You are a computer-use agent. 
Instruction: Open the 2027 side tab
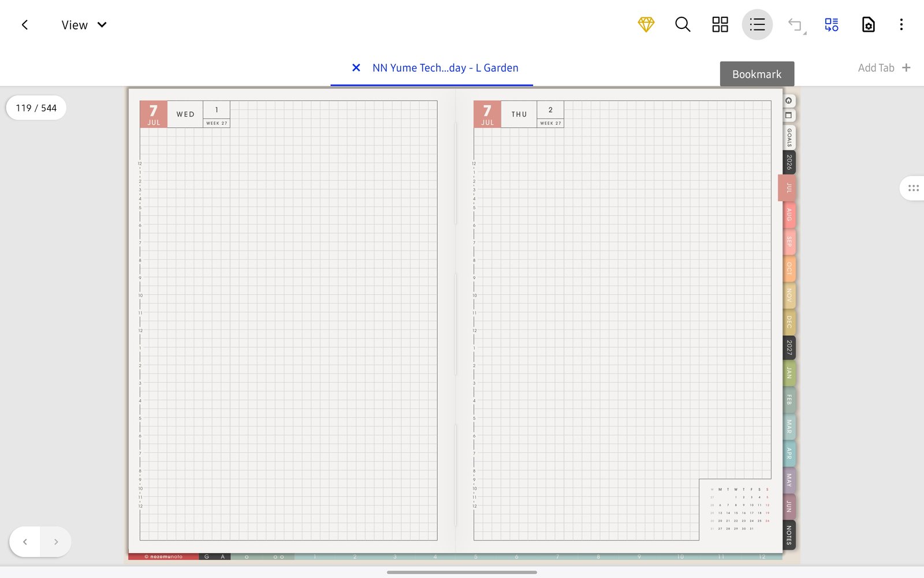[x=789, y=347]
